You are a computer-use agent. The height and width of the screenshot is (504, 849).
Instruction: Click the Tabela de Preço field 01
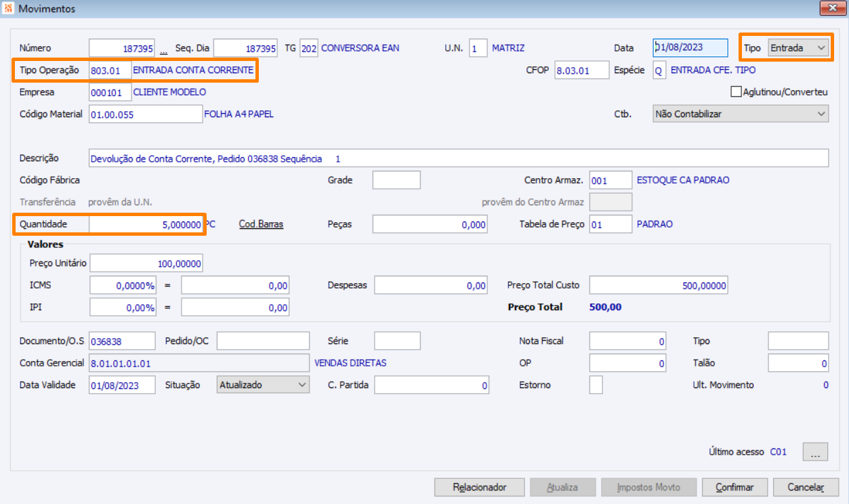coord(610,224)
